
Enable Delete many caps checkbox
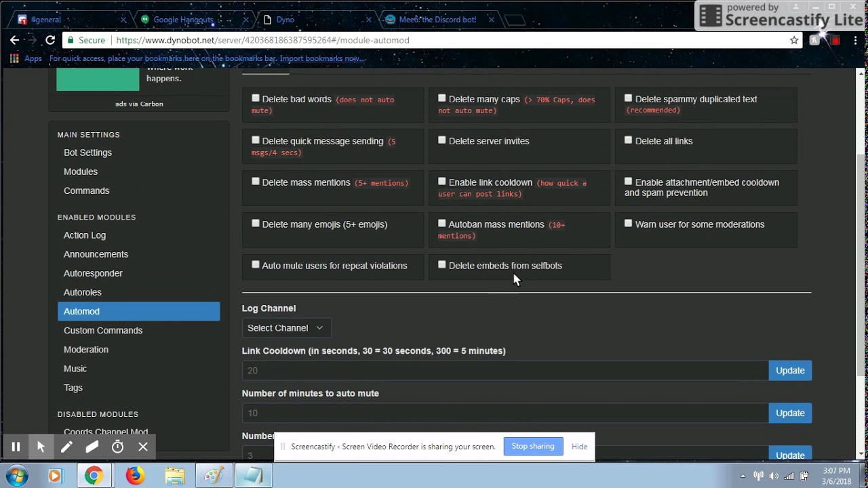point(442,98)
